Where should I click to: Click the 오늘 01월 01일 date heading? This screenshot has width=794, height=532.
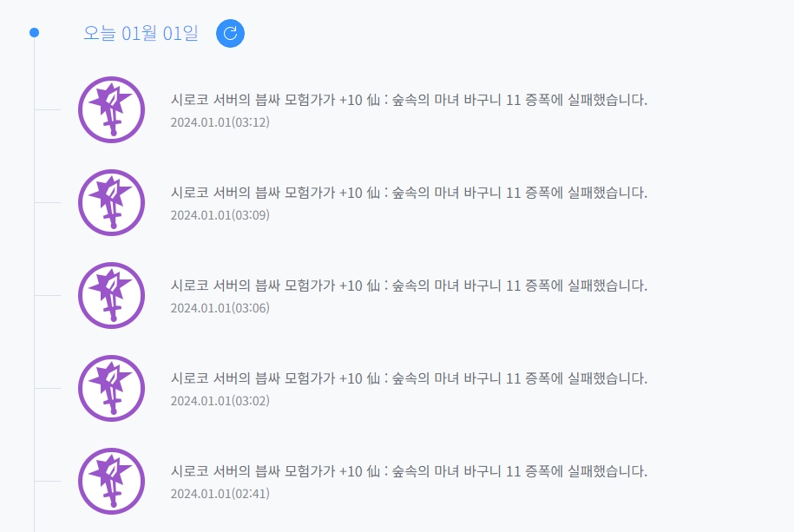(x=141, y=33)
